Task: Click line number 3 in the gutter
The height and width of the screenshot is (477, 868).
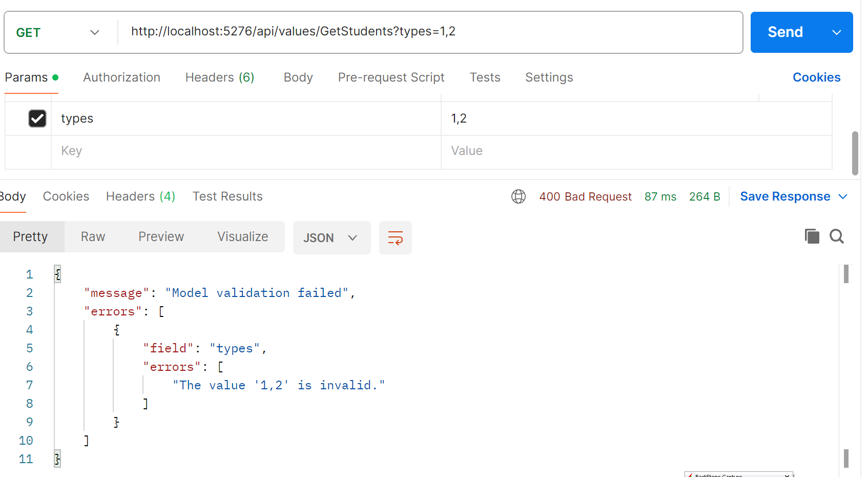Action: tap(30, 311)
